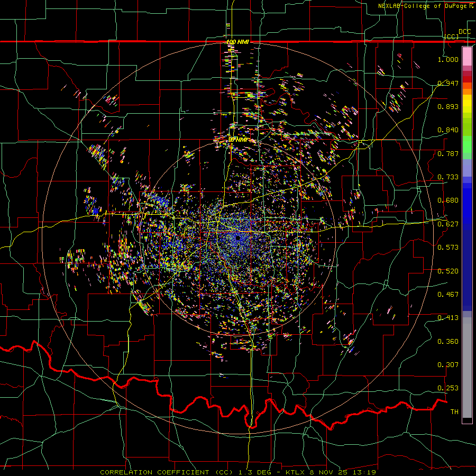Select the 0.307 legend value
The height and width of the screenshot is (476, 476).
pyautogui.click(x=448, y=365)
